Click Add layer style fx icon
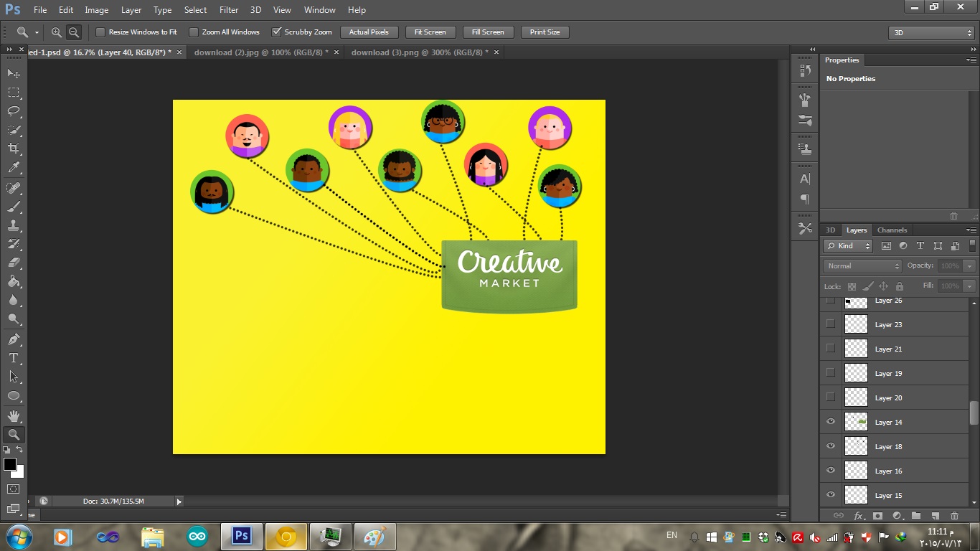980x551 pixels. coord(859,515)
